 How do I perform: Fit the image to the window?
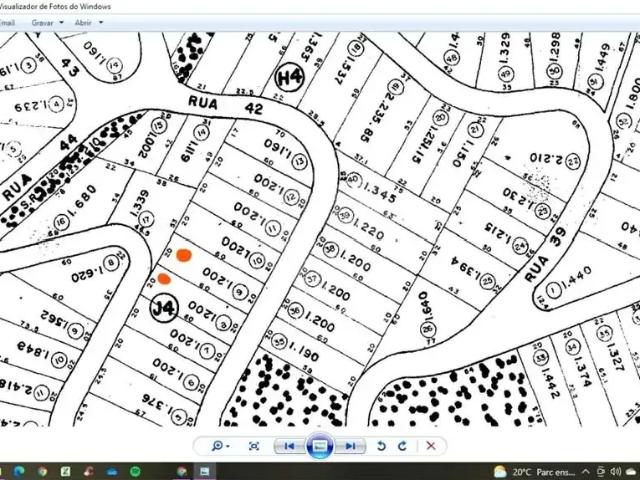(253, 446)
